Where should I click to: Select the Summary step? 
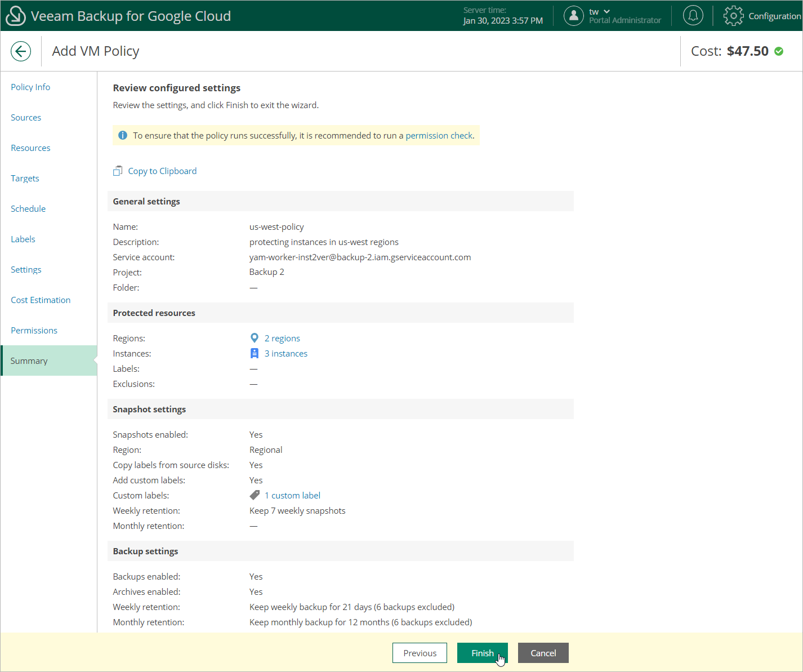[x=49, y=361]
